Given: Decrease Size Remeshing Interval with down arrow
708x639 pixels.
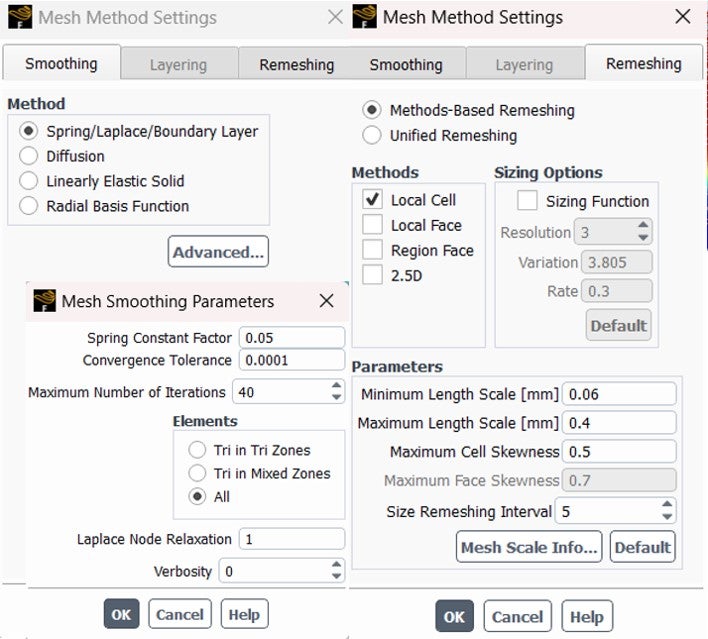Looking at the screenshot, I should pyautogui.click(x=667, y=517).
